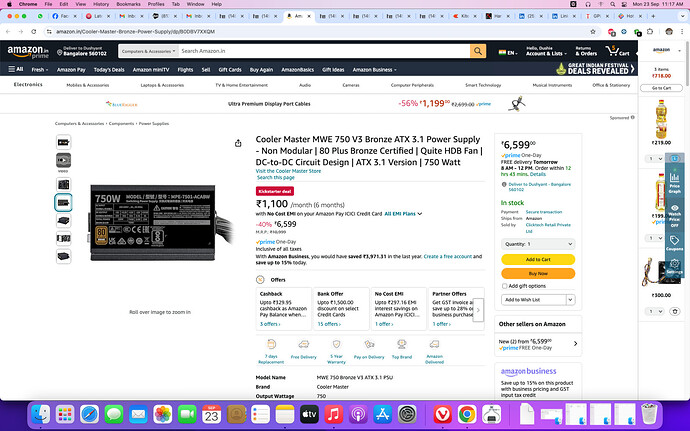Click the Amazon Delivered icon

434,344
